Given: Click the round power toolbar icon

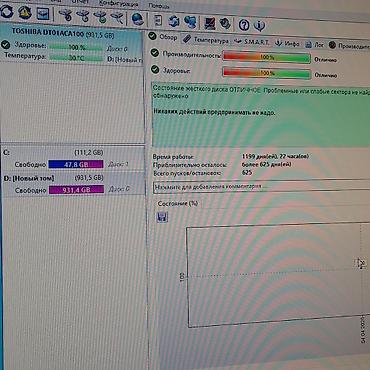Looking at the screenshot, I should tap(226, 24).
